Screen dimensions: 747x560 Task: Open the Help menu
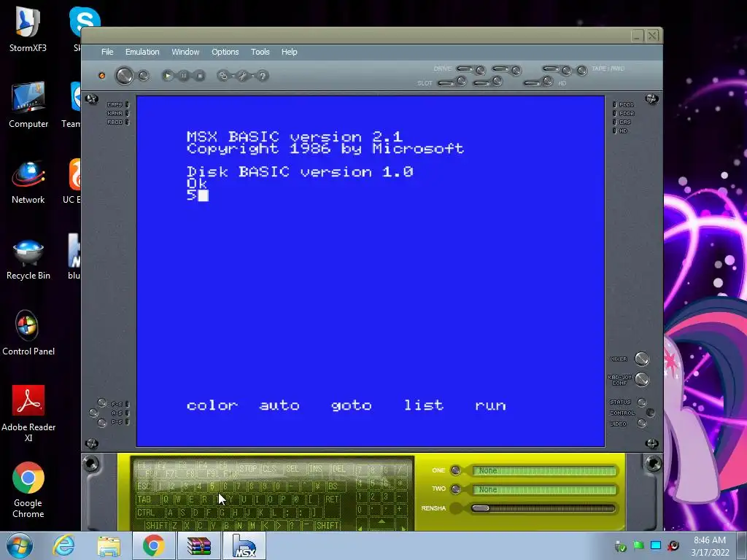click(x=289, y=52)
